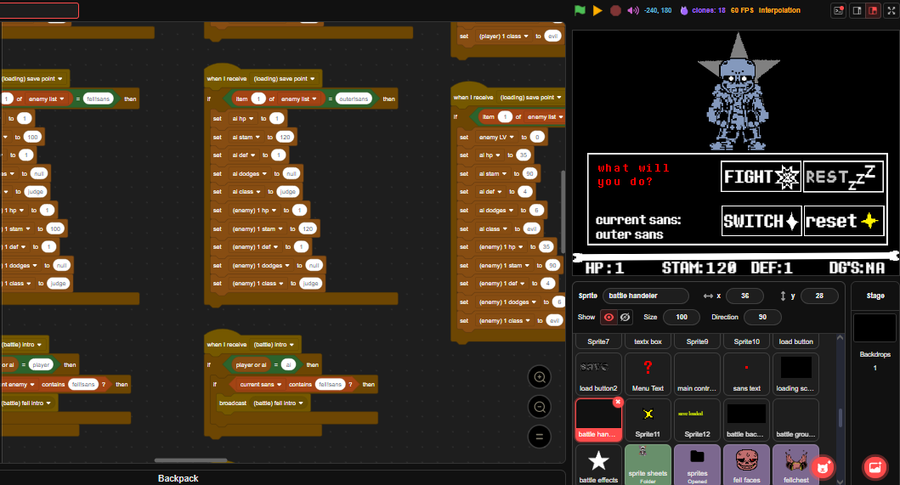
Task: Open the Backpack bar
Action: 178,478
